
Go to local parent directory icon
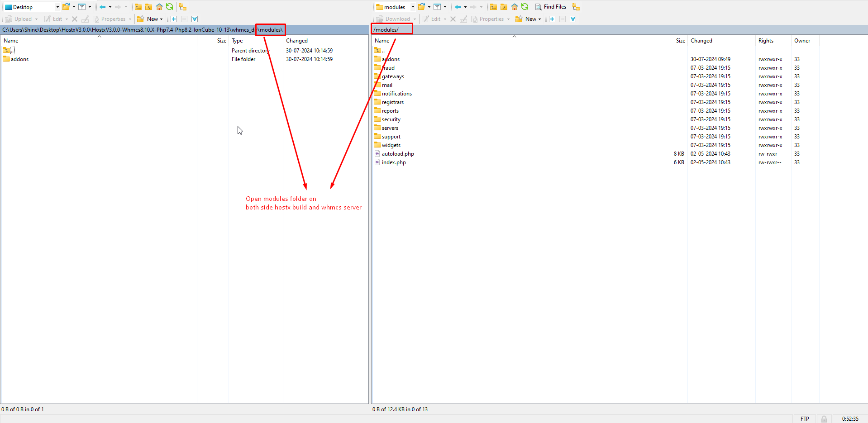(x=138, y=7)
